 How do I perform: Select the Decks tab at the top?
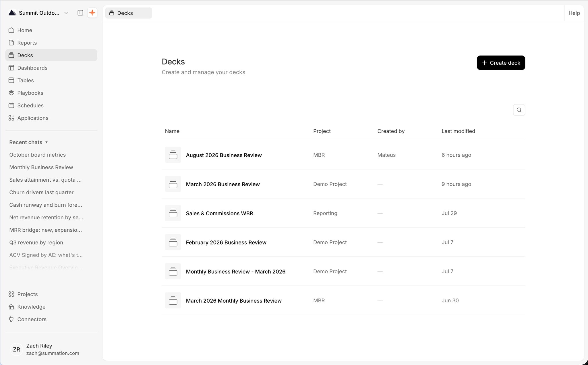pyautogui.click(x=128, y=13)
